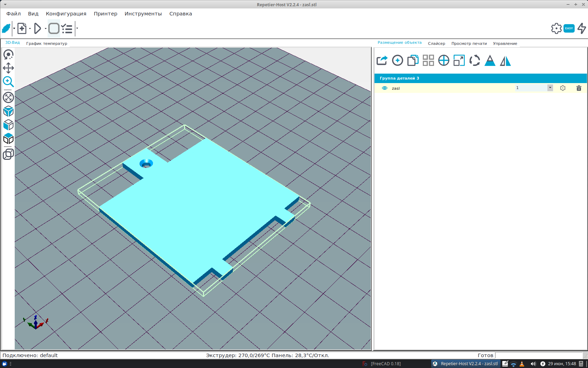Open printer settings gear in top toolbar
588x368 pixels.
(556, 28)
